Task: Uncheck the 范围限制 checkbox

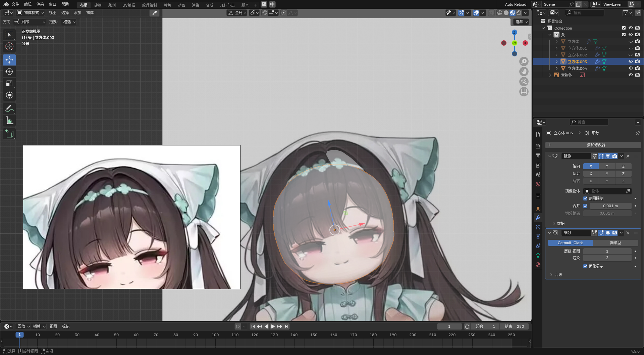Action: (585, 198)
